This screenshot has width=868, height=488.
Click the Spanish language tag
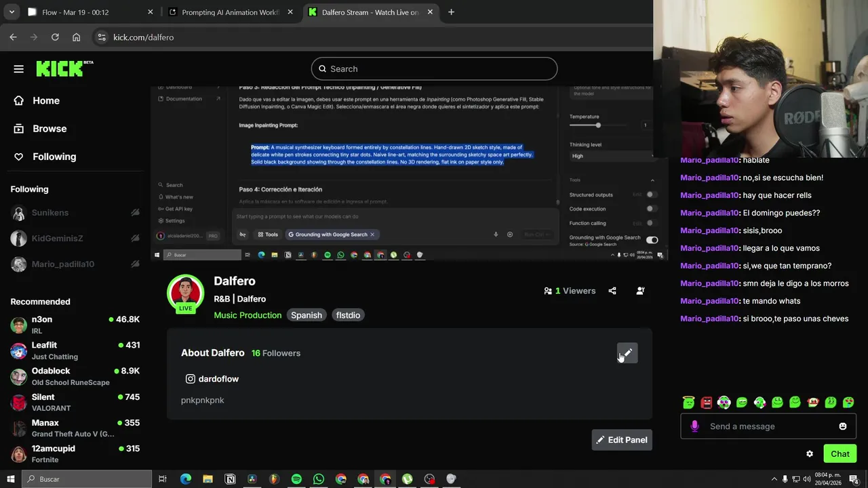click(x=307, y=315)
